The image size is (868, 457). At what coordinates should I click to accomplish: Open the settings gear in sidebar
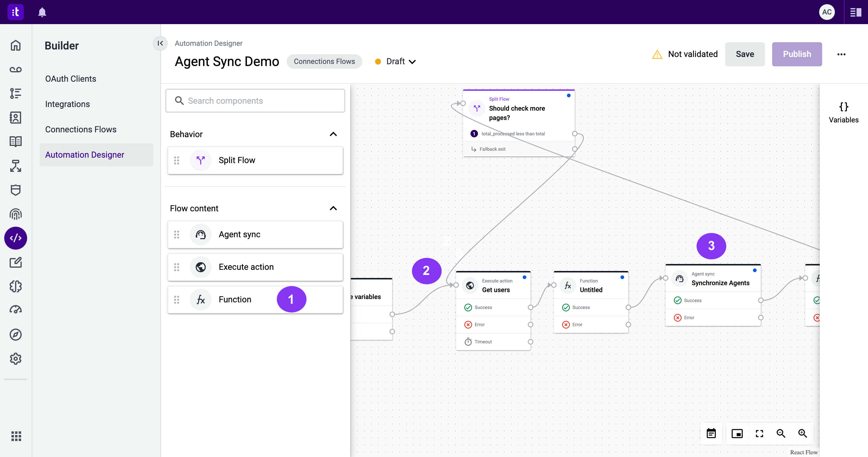coord(15,359)
